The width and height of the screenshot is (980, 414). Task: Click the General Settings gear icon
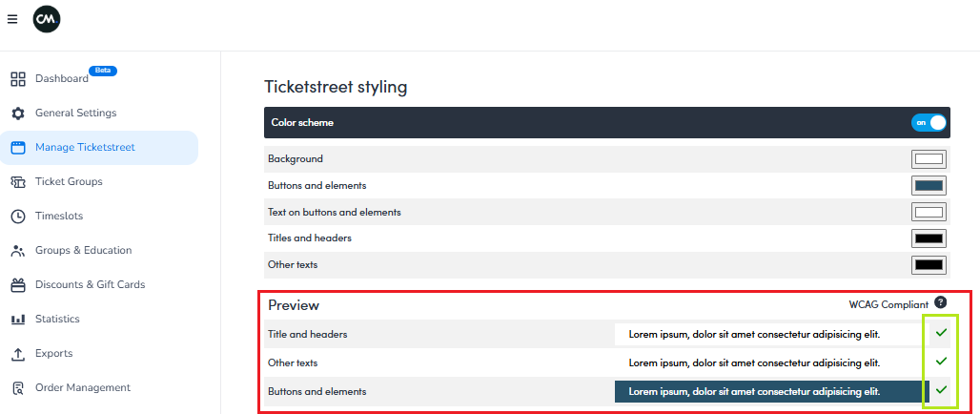[x=17, y=114]
